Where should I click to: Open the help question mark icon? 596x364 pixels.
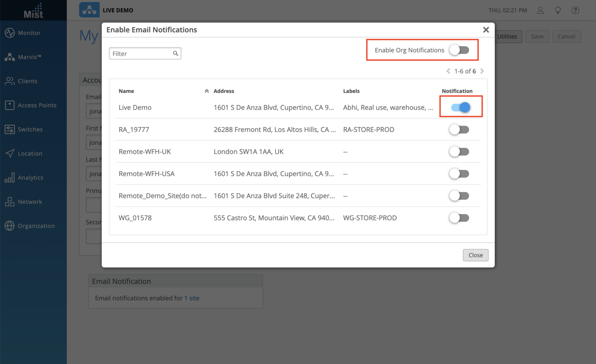[x=575, y=10]
